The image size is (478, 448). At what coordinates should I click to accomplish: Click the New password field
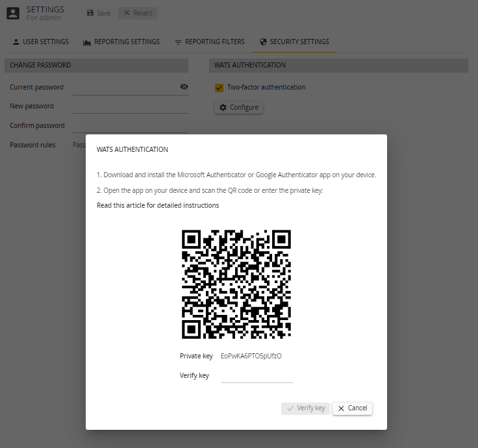point(131,106)
